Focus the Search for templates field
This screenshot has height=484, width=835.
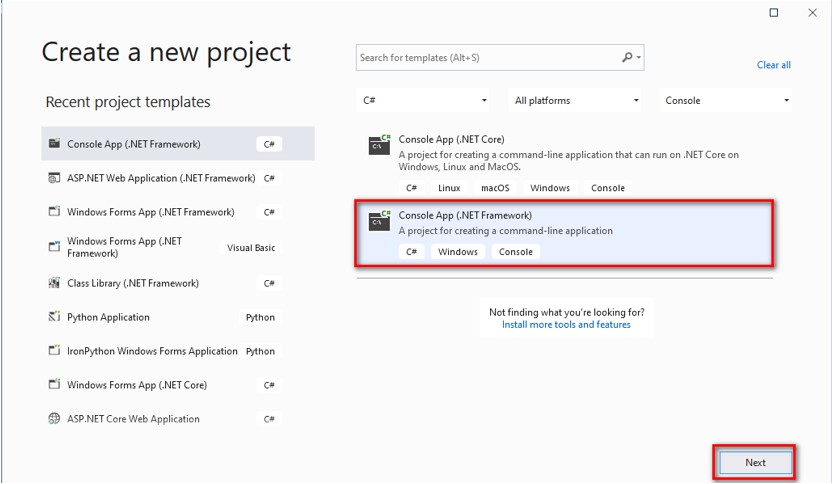pyautogui.click(x=500, y=58)
